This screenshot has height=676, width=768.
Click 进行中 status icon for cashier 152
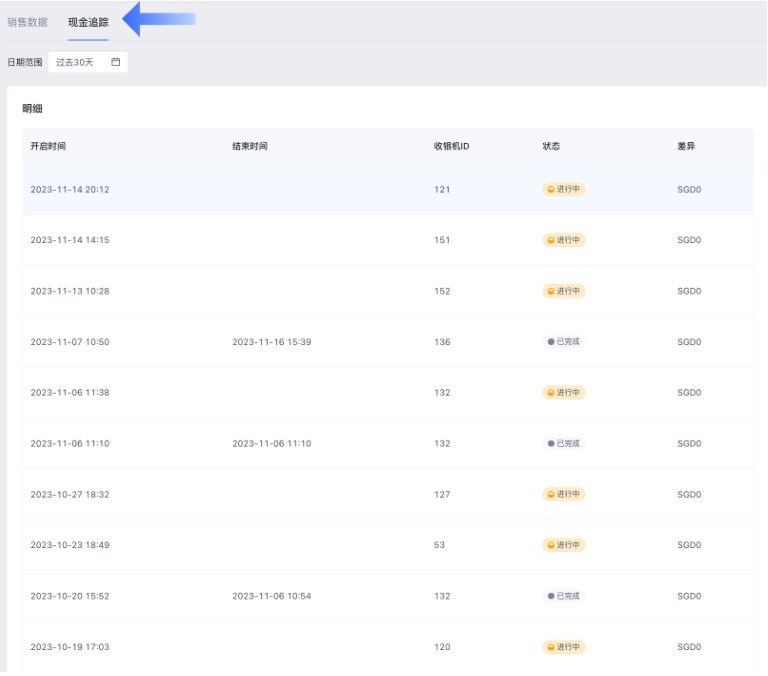point(550,291)
